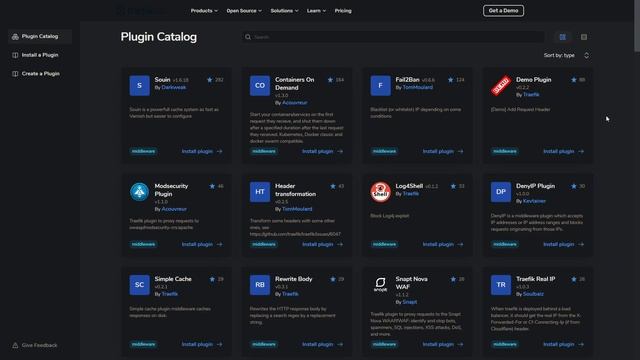
Task: Click the Rewrite Body RB icon
Action: 260,285
